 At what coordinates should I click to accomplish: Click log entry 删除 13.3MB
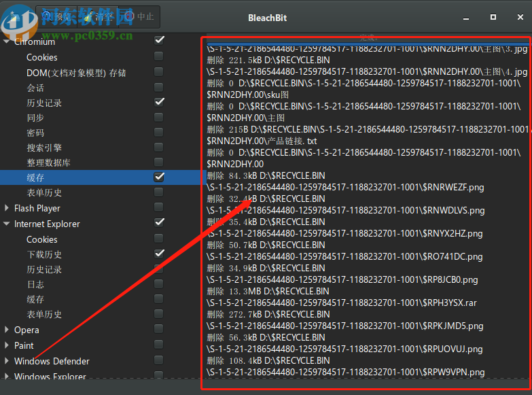click(268, 291)
